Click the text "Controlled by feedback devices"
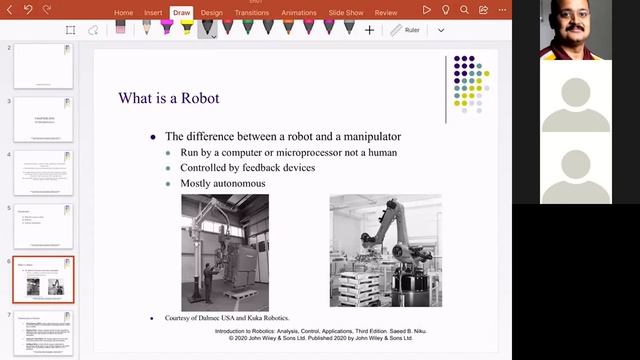 coord(248,168)
